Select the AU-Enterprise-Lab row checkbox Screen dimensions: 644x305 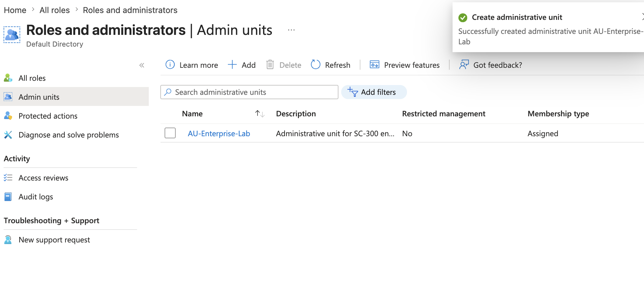coord(170,133)
